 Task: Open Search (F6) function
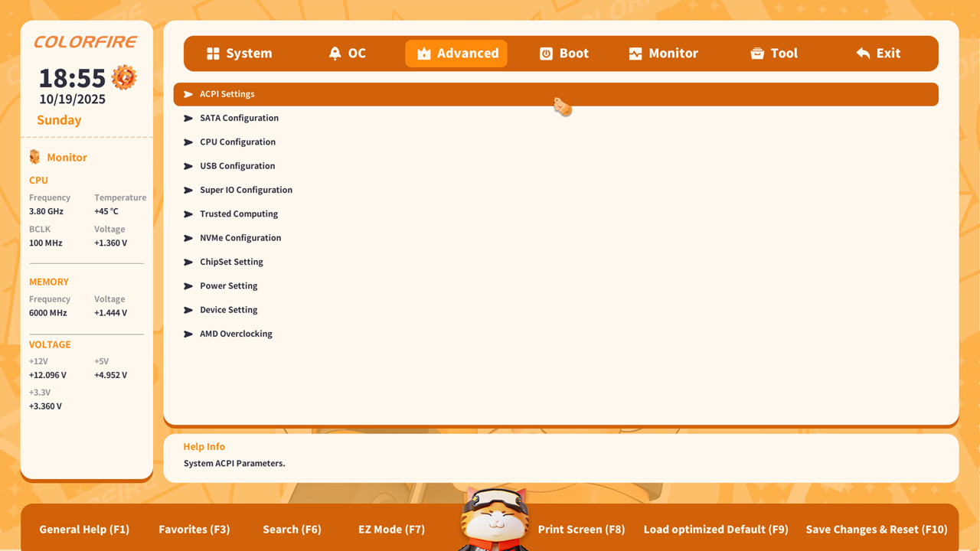291,530
